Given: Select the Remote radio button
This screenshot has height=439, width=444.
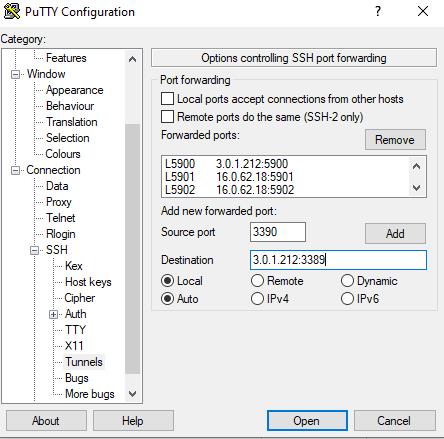Looking at the screenshot, I should [257, 281].
